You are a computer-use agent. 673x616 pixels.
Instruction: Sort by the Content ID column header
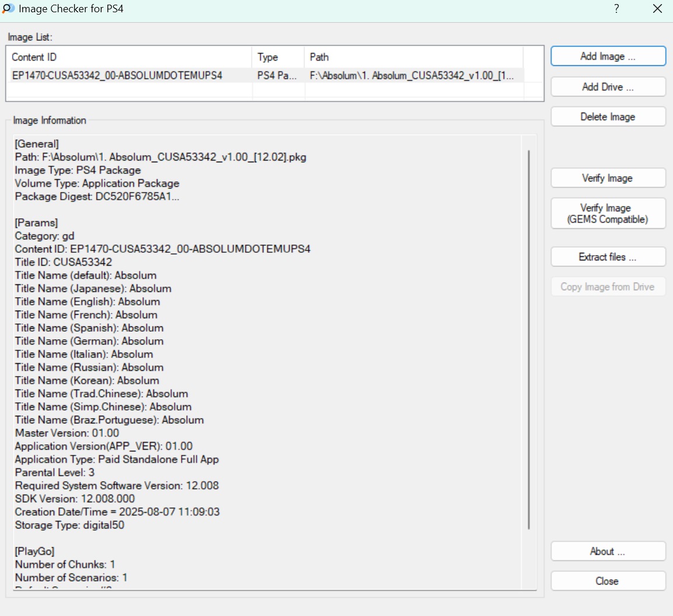(131, 57)
